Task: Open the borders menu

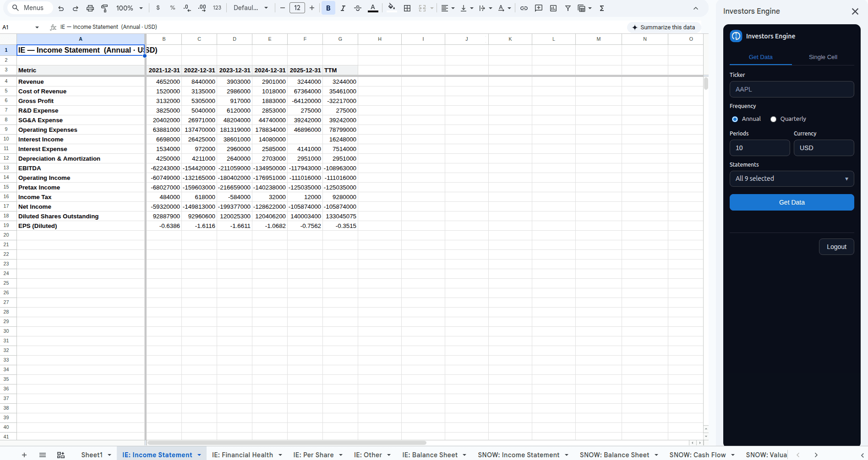Action: tap(407, 8)
